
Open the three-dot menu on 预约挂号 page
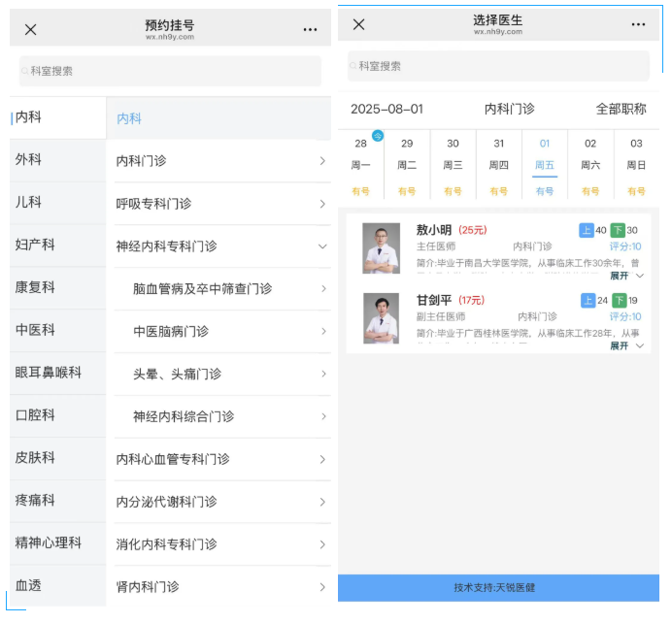click(310, 29)
